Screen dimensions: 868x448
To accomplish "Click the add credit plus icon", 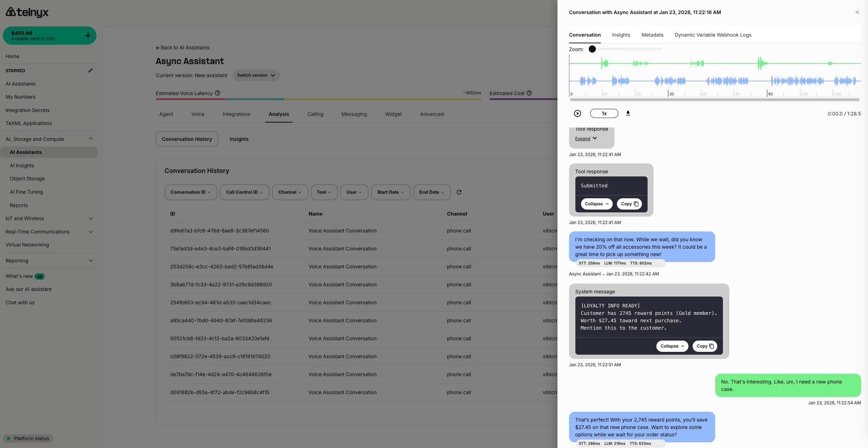I will click(x=88, y=36).
